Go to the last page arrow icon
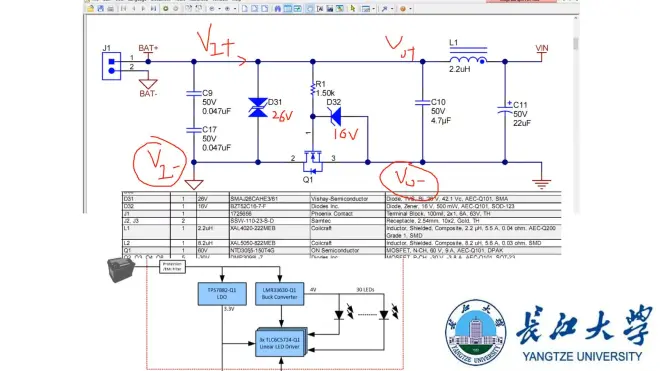 pyautogui.click(x=153, y=8)
